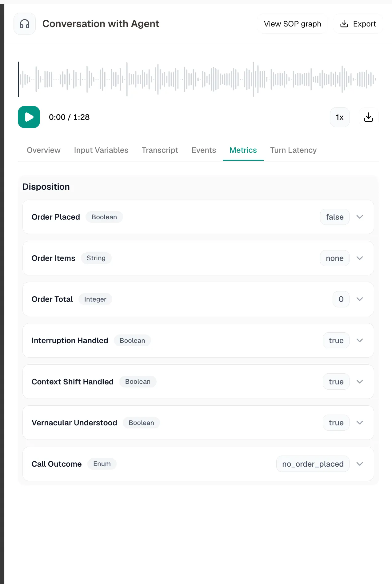Click the Disposition section heading
Viewport: 392px width, 584px height.
[46, 187]
